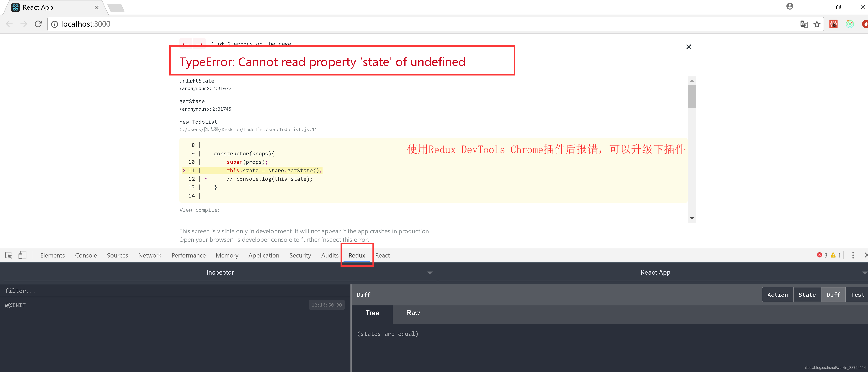
Task: Open the red extension icon in toolbar
Action: coord(833,24)
